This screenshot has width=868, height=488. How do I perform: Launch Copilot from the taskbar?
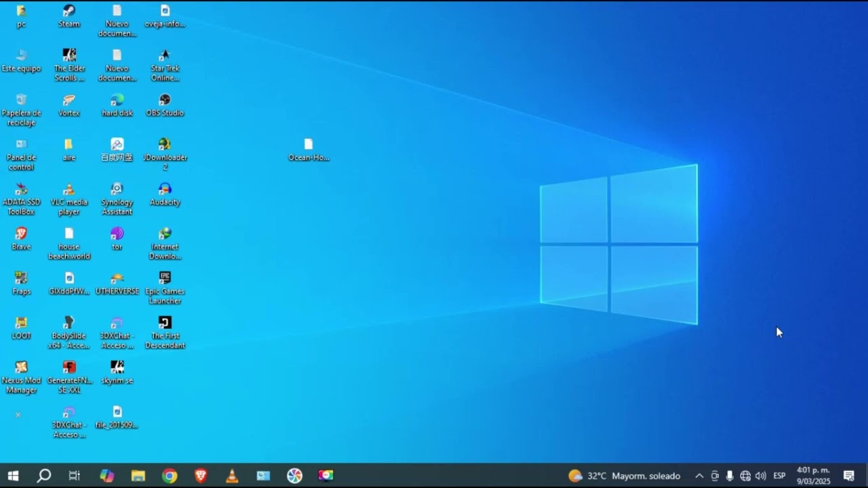pyautogui.click(x=107, y=476)
